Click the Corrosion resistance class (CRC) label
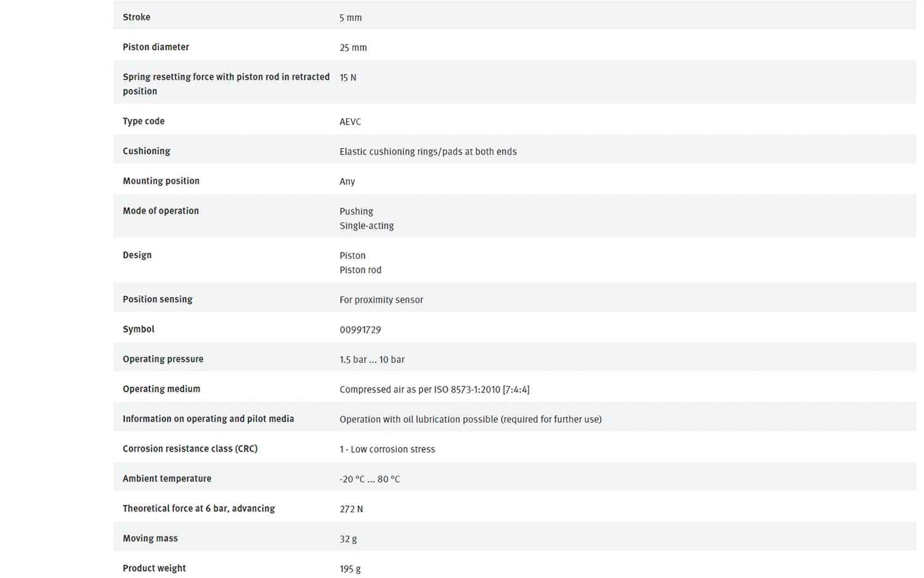This screenshot has width=924, height=578. click(190, 449)
